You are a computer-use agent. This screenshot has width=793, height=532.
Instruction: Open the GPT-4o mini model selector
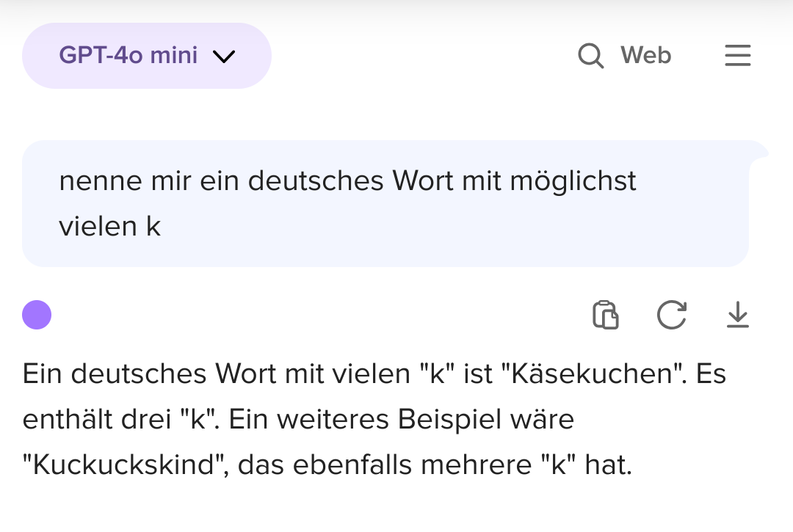point(147,56)
